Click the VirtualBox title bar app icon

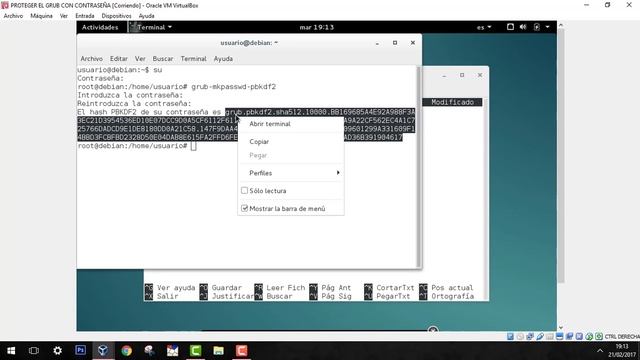coord(5,5)
